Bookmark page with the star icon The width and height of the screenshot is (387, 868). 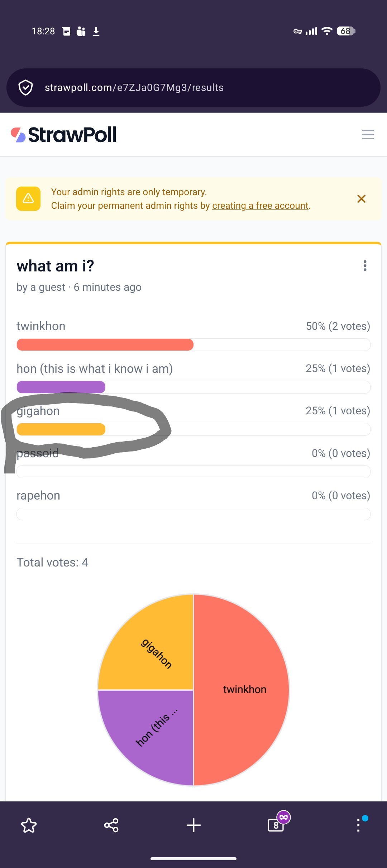click(29, 825)
